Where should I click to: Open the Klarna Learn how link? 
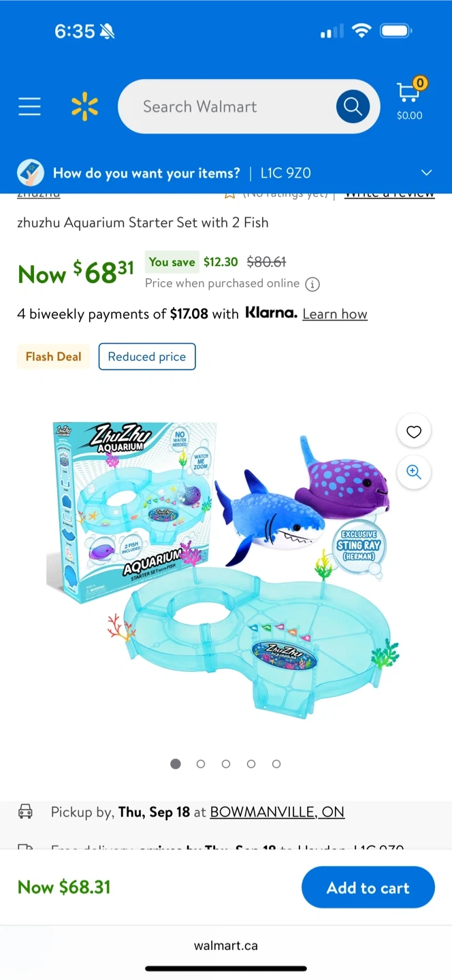[335, 314]
